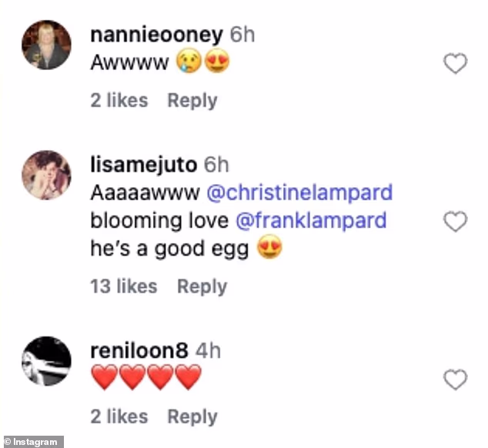Image resolution: width=488 pixels, height=448 pixels.
Task: Click the 4h timestamp beside reniloon8
Action: pyautogui.click(x=209, y=351)
